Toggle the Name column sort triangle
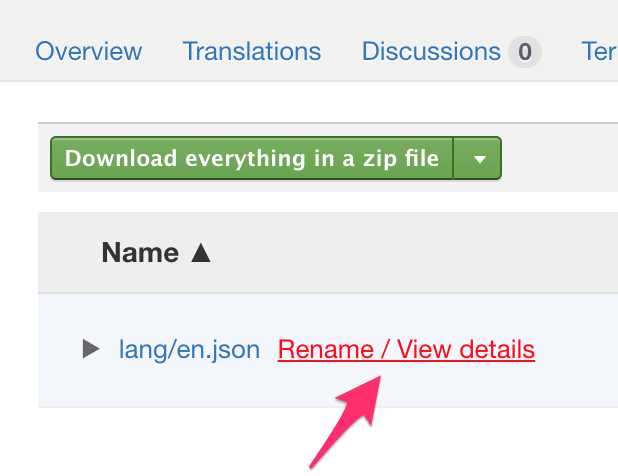 (x=201, y=253)
